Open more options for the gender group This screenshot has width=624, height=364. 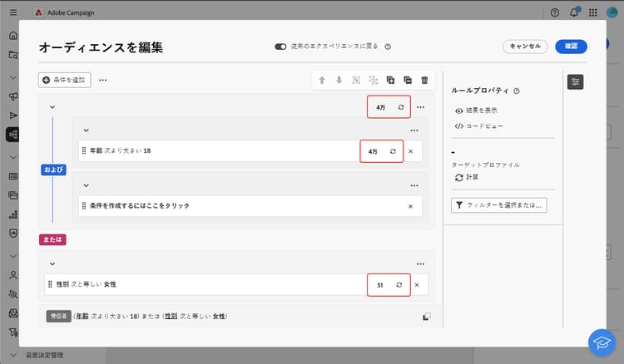pyautogui.click(x=421, y=264)
